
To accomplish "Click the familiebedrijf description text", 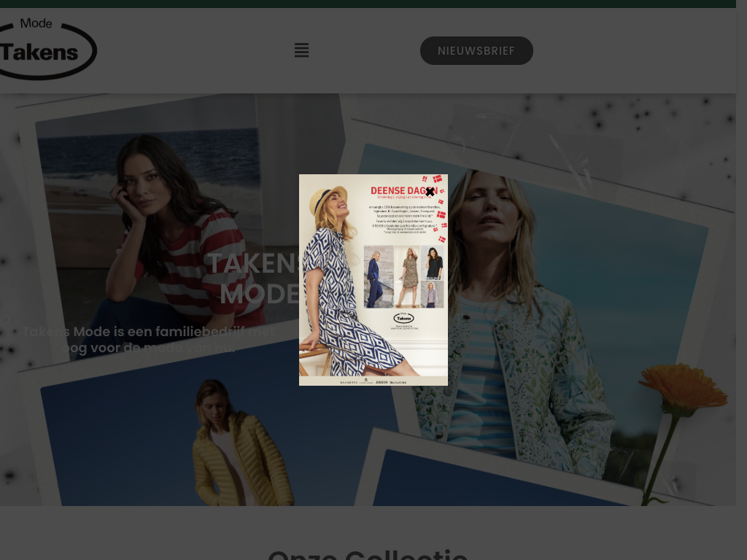I will point(149,340).
